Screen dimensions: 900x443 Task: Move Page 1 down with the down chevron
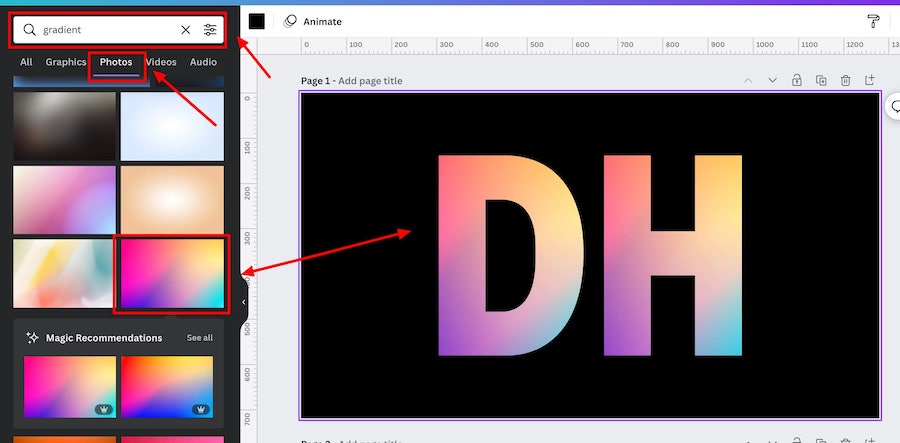tap(772, 80)
